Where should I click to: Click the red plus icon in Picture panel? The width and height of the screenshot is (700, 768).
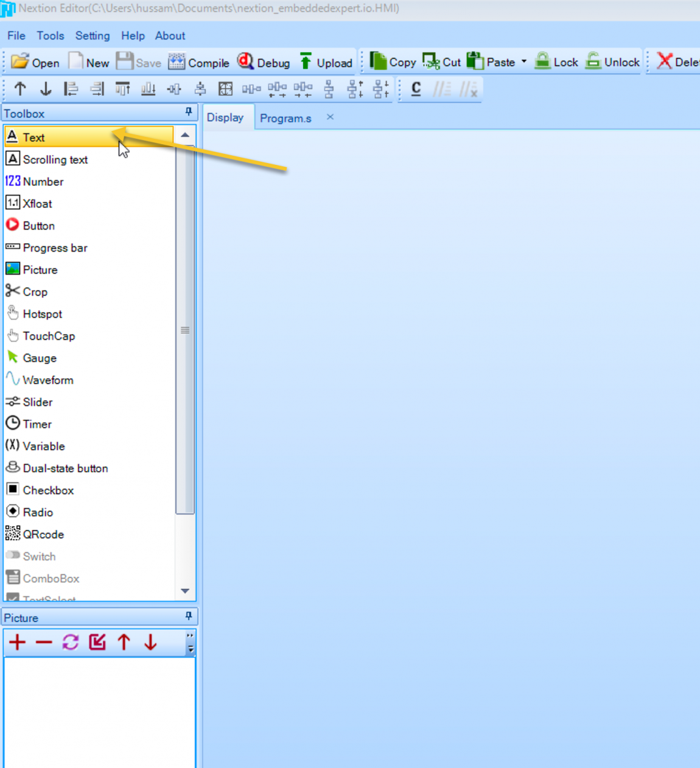(17, 642)
